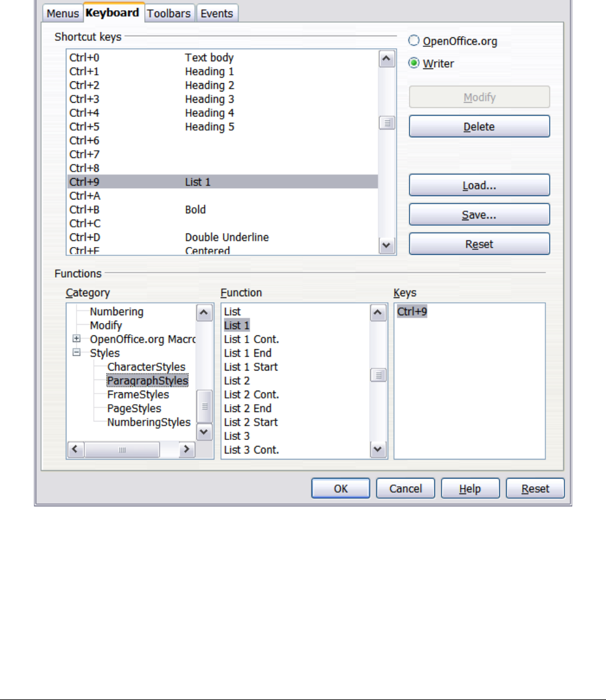This screenshot has width=606, height=700.
Task: Open the Toolbars tab
Action: [x=169, y=14]
